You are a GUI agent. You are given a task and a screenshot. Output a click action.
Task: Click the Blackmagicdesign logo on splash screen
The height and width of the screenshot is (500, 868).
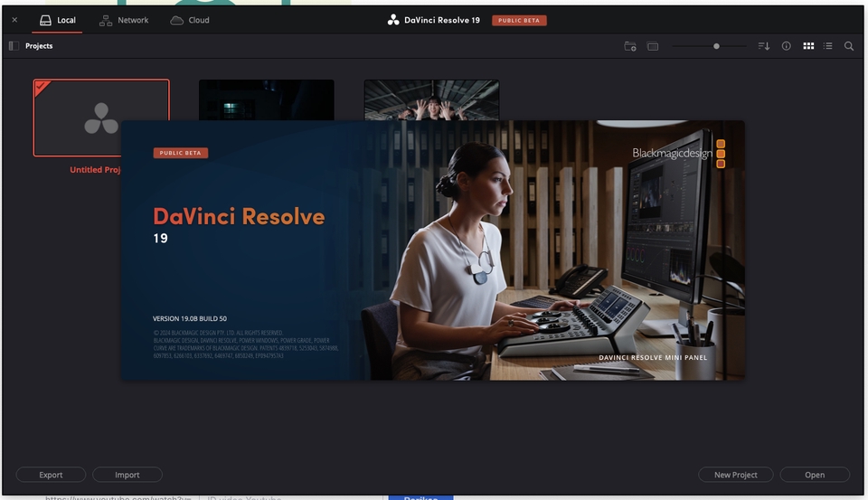click(679, 153)
